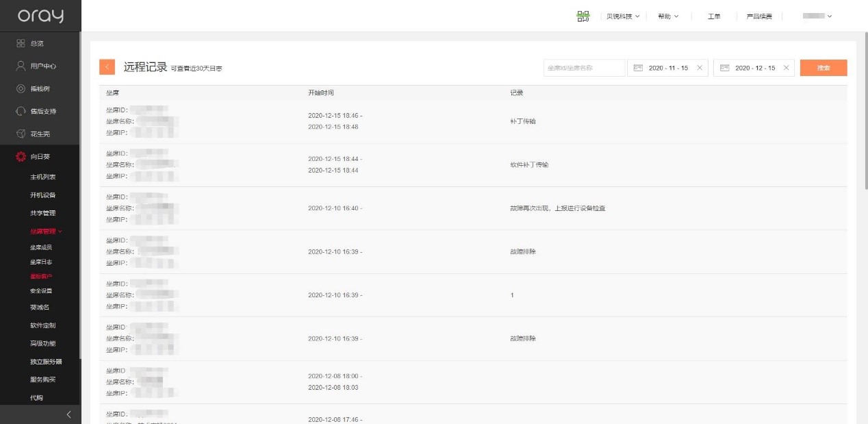Screen dimensions: 868x424
Task: Click end time 2020-12-15 18:48
Action: click(x=333, y=127)
